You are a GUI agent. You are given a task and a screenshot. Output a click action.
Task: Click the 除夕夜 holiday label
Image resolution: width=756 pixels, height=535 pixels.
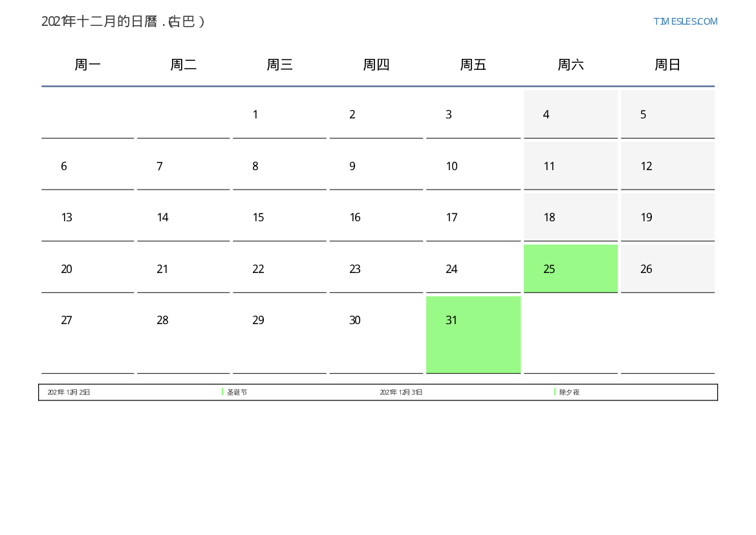point(569,392)
